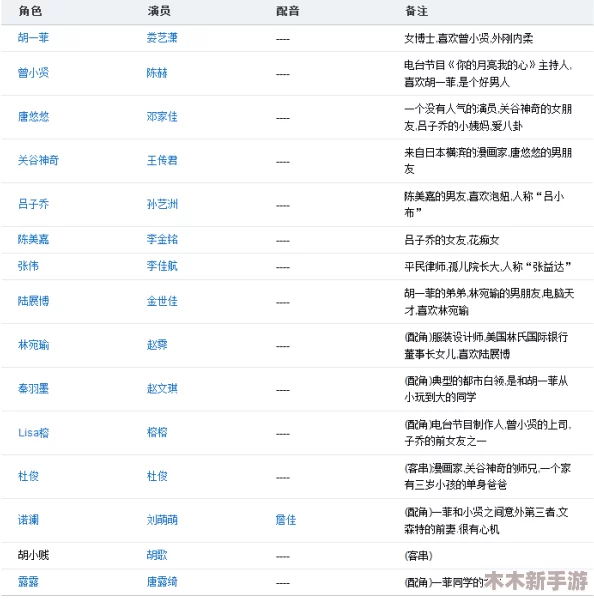
Task: Click the dubbing dash in 胡一菲 row
Action: [x=283, y=39]
